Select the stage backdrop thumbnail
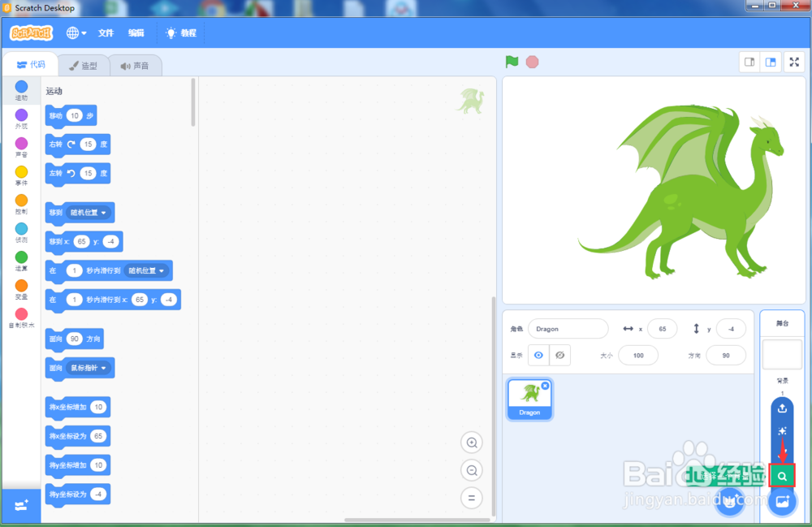 (x=782, y=355)
